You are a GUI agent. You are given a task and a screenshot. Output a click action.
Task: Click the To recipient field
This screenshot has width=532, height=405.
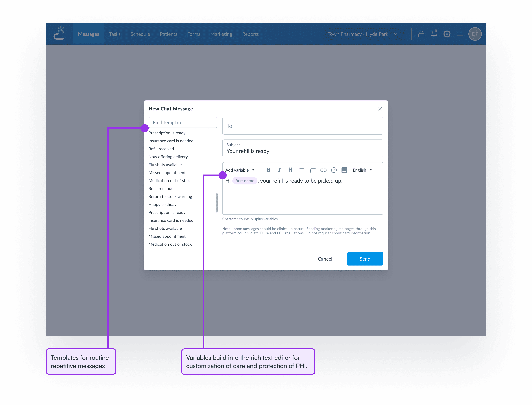click(303, 126)
